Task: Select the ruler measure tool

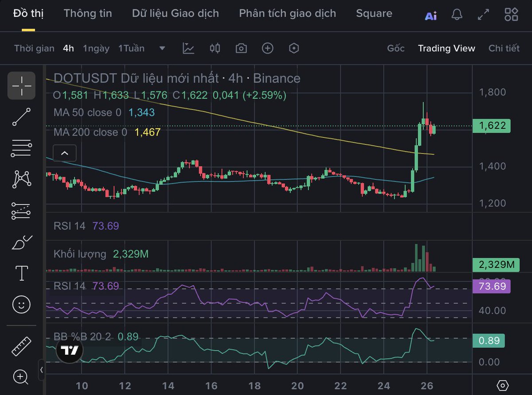Action: pos(21,347)
